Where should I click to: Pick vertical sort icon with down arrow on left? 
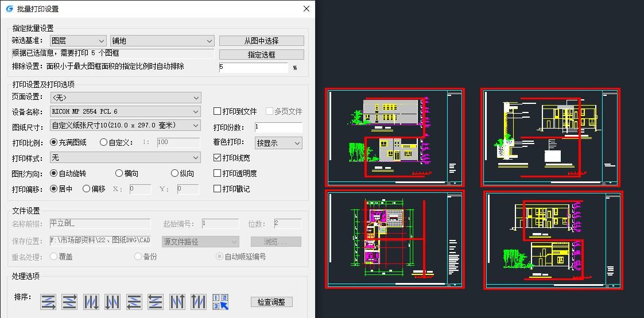pyautogui.click(x=112, y=302)
